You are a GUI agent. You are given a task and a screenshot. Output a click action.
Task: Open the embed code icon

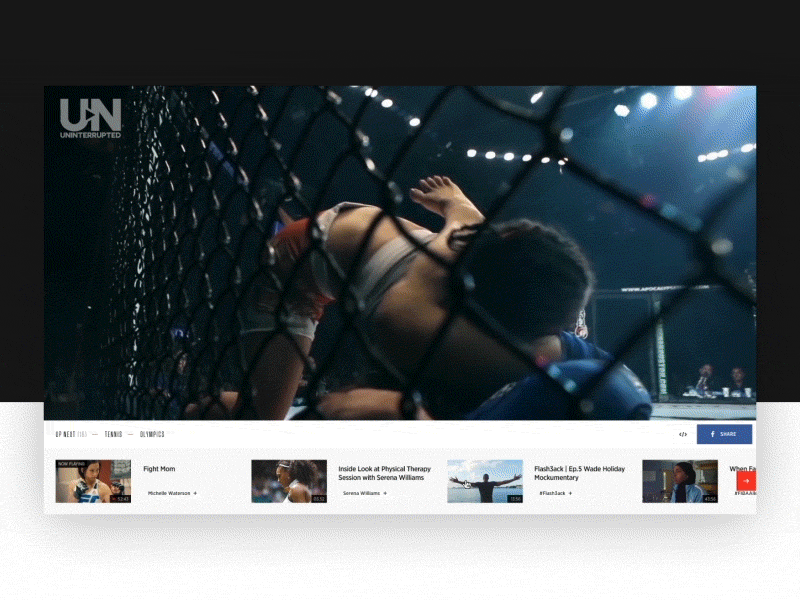(x=683, y=434)
